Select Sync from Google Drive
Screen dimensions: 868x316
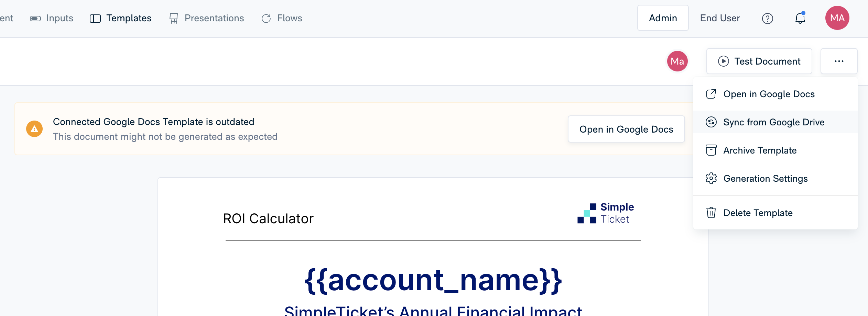pyautogui.click(x=774, y=122)
